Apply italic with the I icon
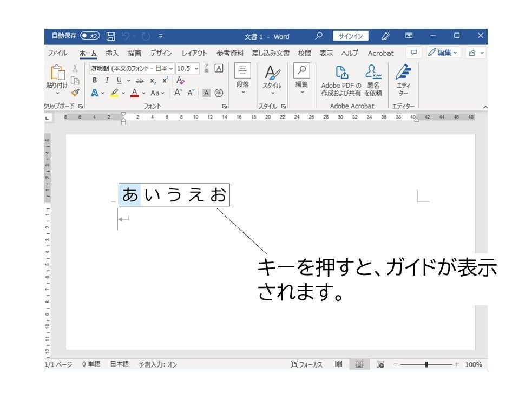 pyautogui.click(x=107, y=80)
